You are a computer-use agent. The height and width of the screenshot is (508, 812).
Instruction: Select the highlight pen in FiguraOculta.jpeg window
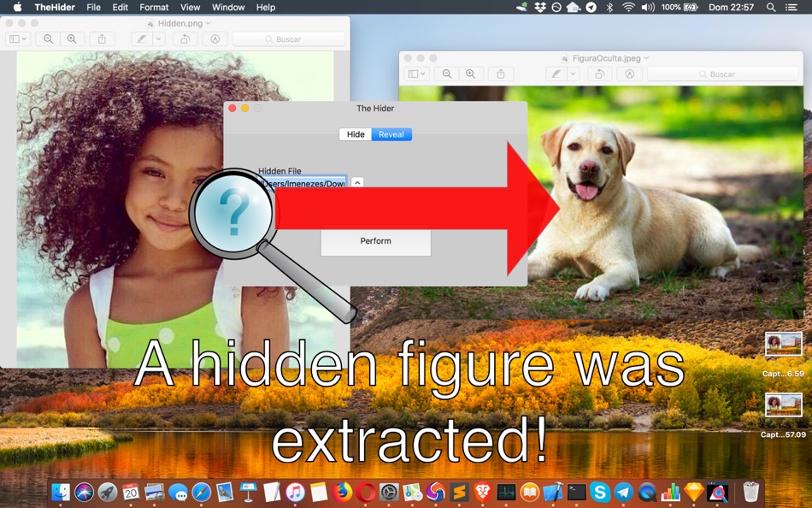pos(556,74)
